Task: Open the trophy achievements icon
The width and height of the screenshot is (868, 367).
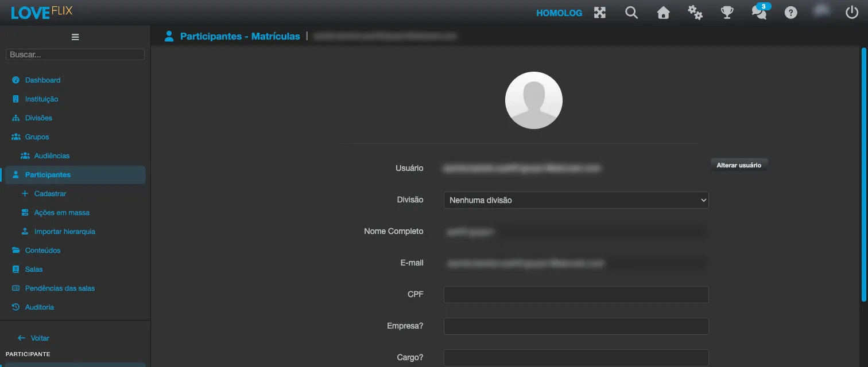Action: (727, 13)
